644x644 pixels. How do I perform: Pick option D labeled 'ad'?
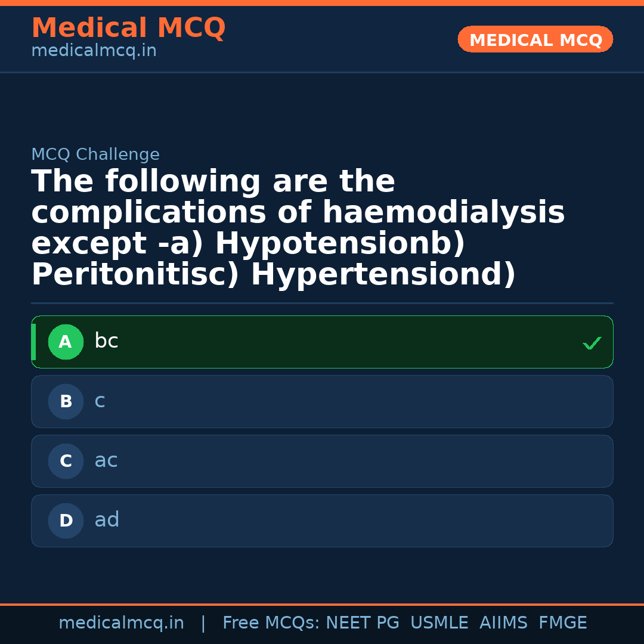pyautogui.click(x=322, y=521)
